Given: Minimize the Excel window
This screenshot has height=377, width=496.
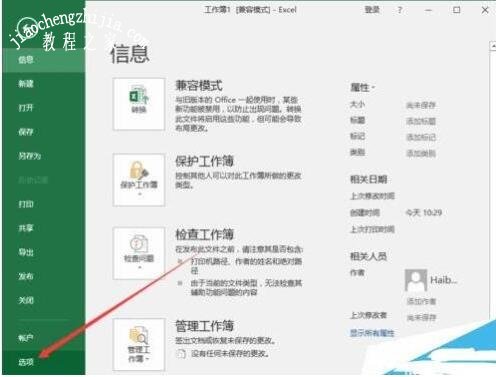Looking at the screenshot, I should pos(428,10).
